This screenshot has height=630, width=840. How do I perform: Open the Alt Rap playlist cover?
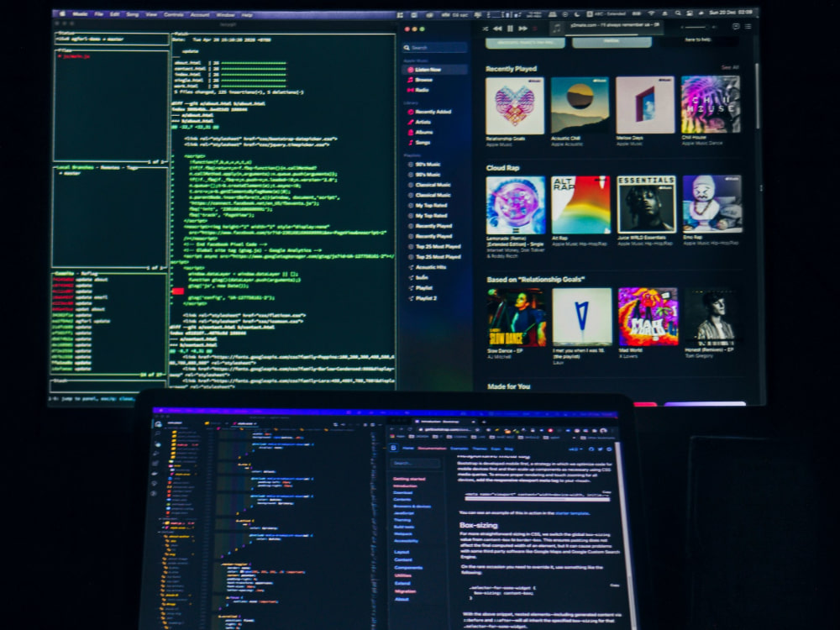[x=580, y=205]
